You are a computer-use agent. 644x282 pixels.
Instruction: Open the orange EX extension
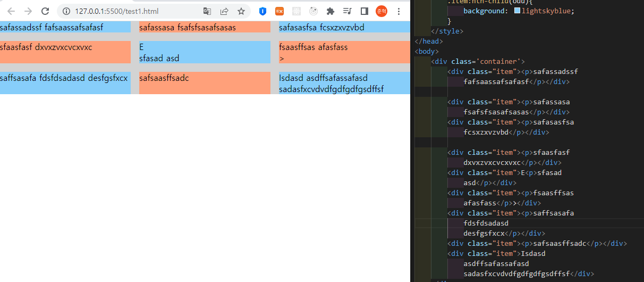279,11
